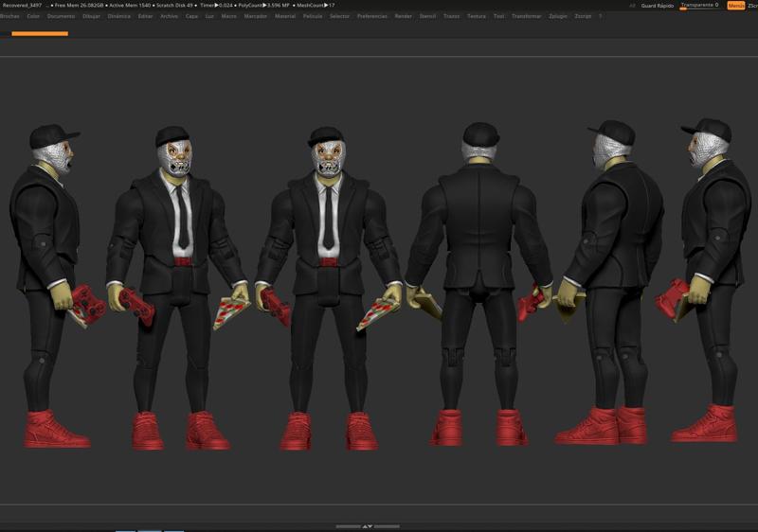
Task: Open the Luz menu
Action: 209,16
